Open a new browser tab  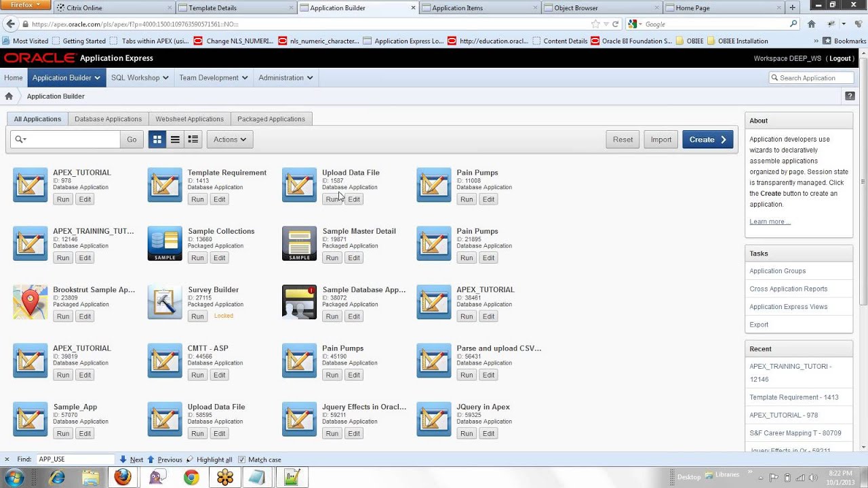coord(793,8)
